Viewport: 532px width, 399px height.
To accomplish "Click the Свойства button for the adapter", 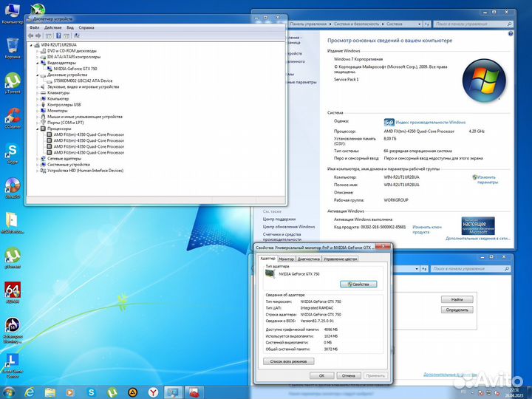I will click(358, 284).
